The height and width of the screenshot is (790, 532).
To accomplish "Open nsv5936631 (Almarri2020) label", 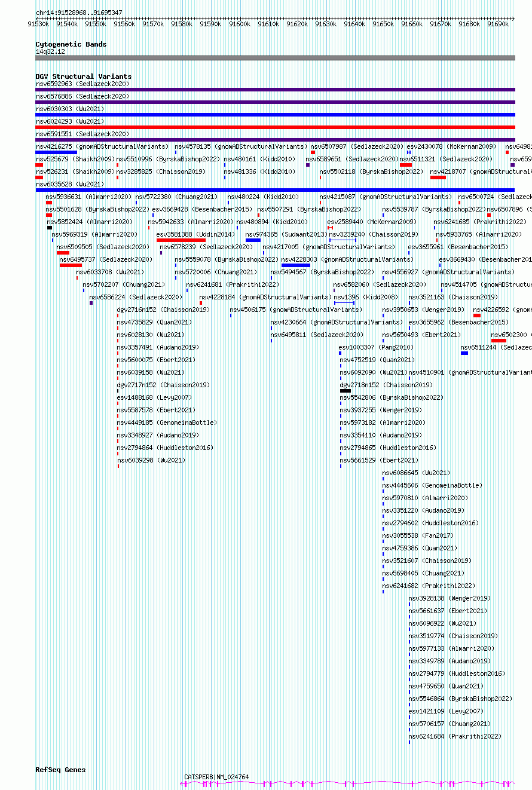I will tap(89, 197).
